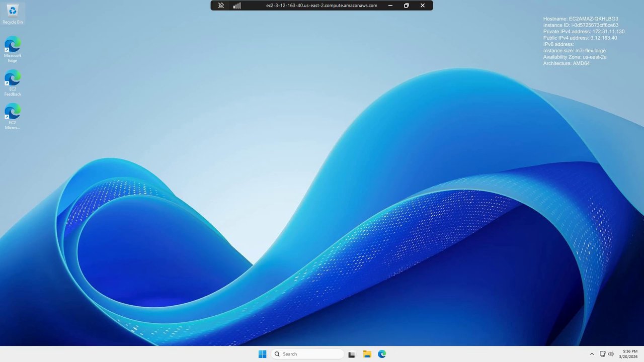Open the volume speaker tray icon
This screenshot has height=362, width=644.
pos(611,354)
